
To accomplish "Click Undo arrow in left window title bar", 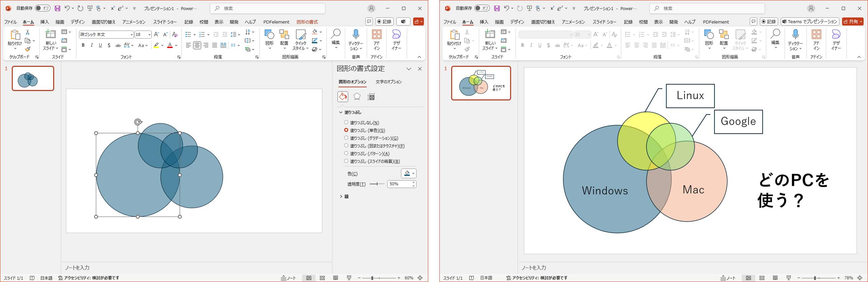I will click(67, 8).
